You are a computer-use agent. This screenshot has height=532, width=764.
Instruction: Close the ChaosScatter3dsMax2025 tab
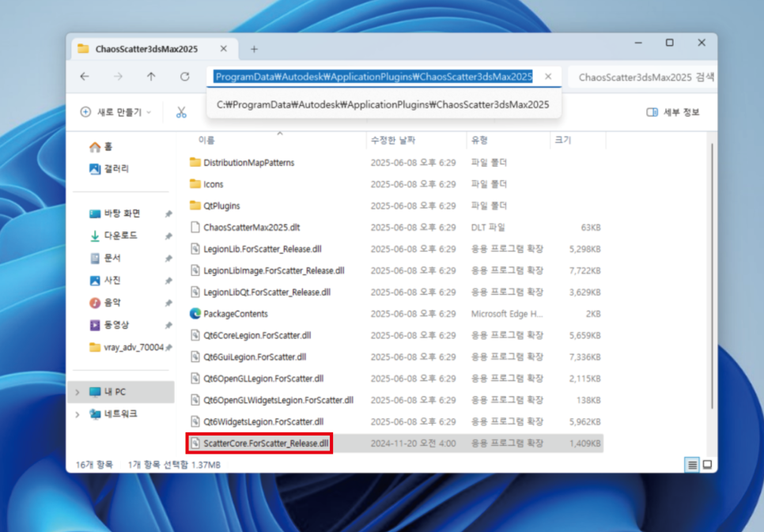223,49
